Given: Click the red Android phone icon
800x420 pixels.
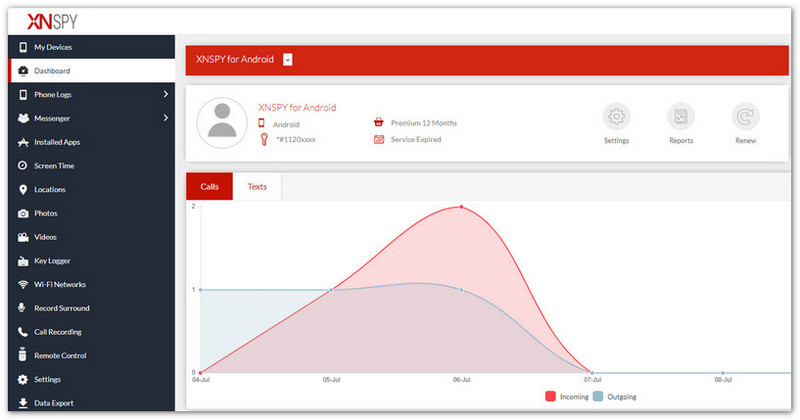Looking at the screenshot, I should click(x=261, y=123).
